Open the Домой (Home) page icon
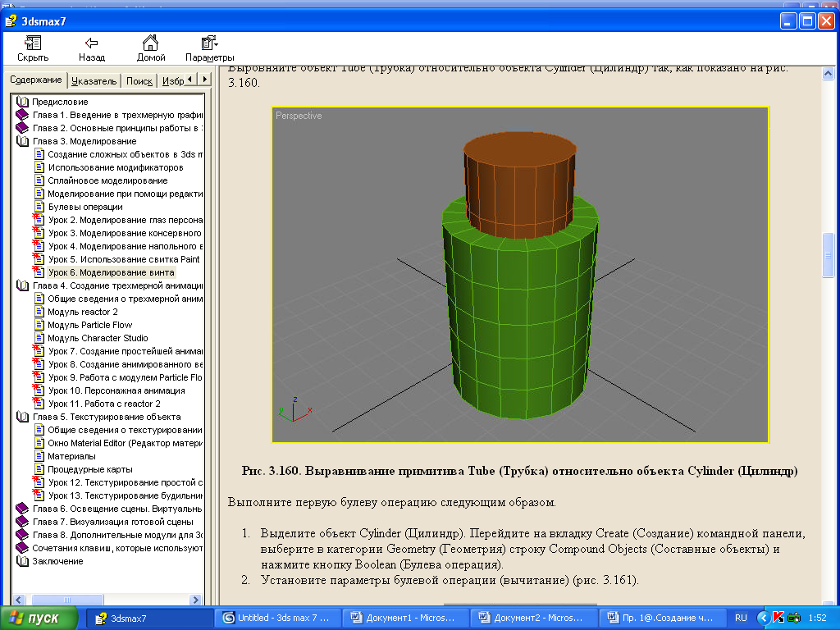 151,43
